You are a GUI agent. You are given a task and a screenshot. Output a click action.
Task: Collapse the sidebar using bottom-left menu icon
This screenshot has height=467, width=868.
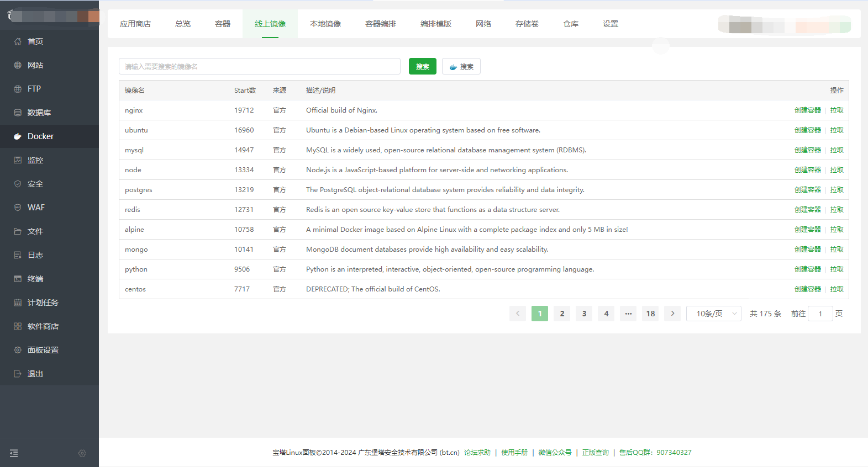click(14, 453)
